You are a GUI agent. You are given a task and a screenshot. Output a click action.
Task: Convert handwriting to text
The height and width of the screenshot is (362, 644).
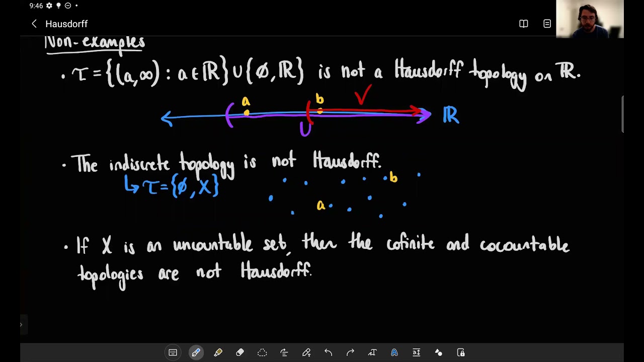372,352
